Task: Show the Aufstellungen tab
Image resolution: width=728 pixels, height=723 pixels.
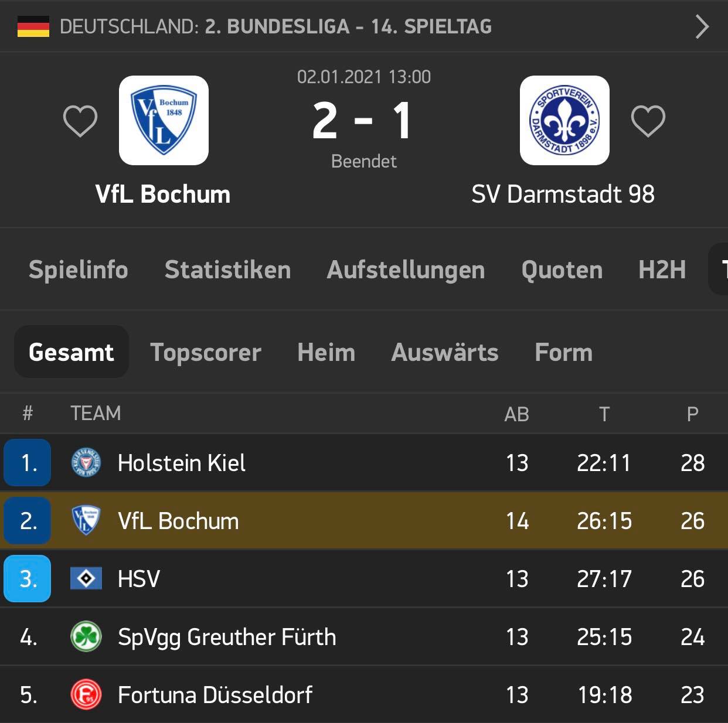Action: point(406,270)
